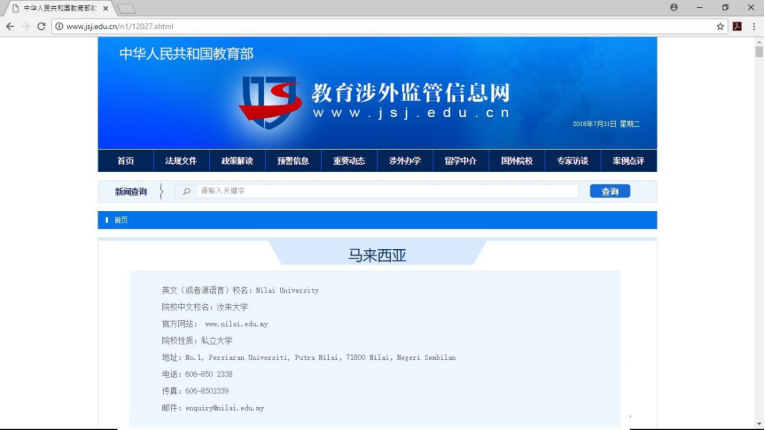Open the 涉外办学 navigation item
The width and height of the screenshot is (765, 430).
405,161
